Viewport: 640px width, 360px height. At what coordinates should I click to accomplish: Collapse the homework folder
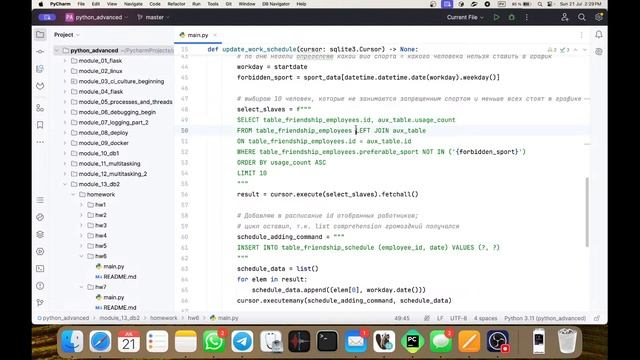coord(73,194)
